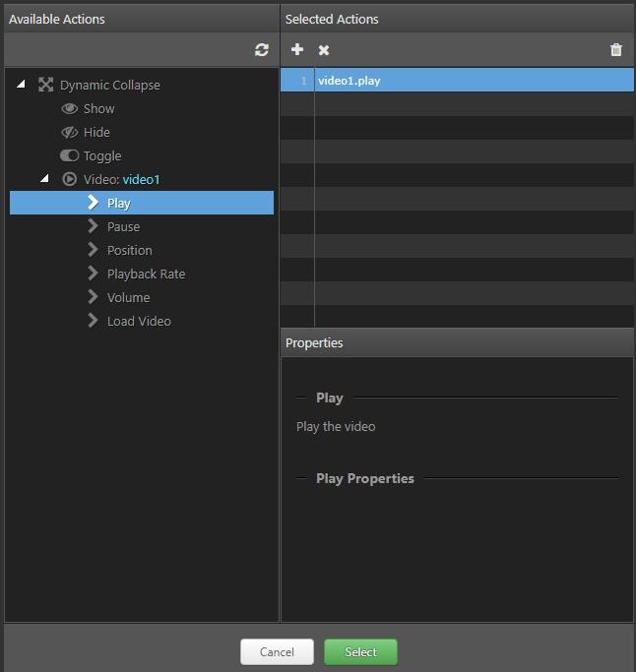
Task: Refresh the Available Actions list
Action: coord(262,50)
